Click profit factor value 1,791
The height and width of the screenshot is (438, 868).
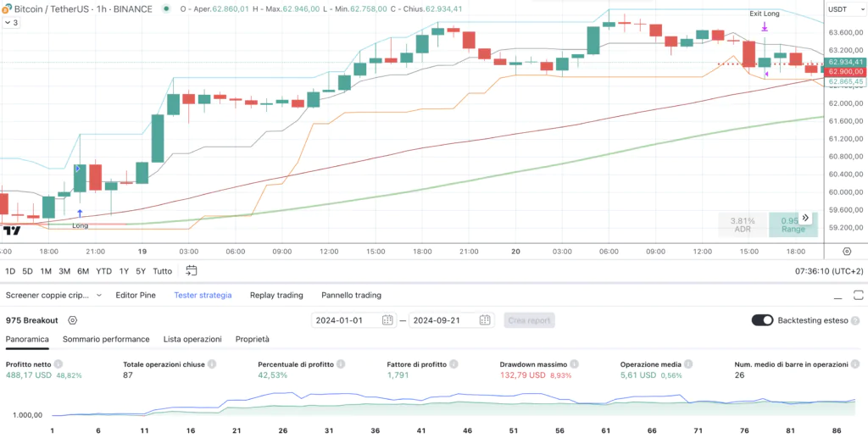click(x=398, y=375)
